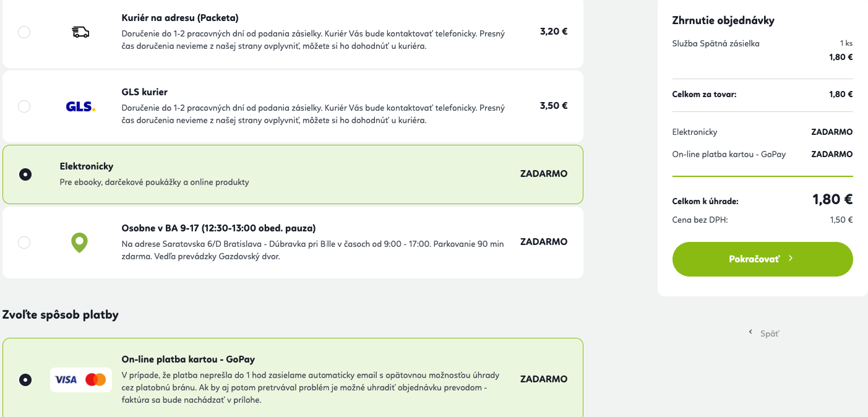Click the green Pokračovať button
Image resolution: width=868 pixels, height=417 pixels.
pyautogui.click(x=763, y=259)
